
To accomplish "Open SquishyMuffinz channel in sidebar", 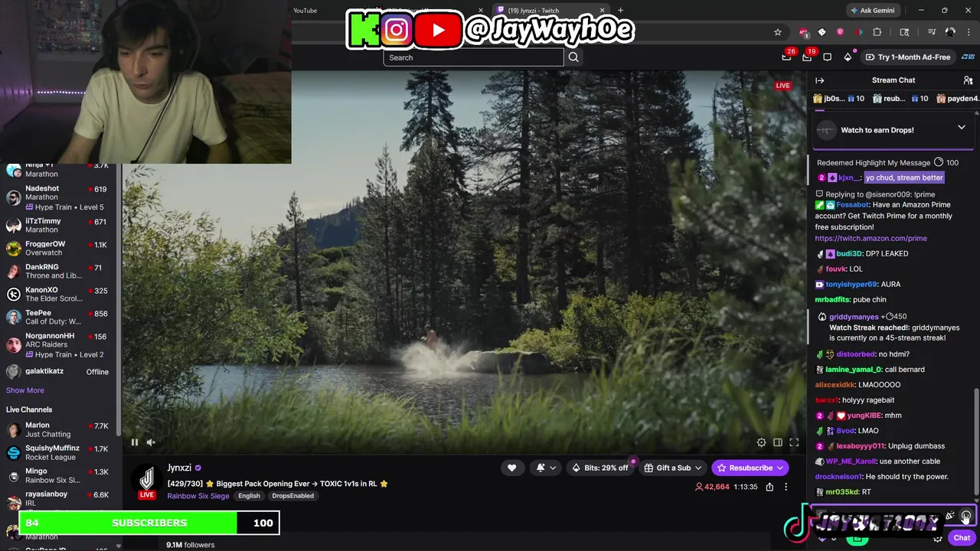I will tap(58, 452).
